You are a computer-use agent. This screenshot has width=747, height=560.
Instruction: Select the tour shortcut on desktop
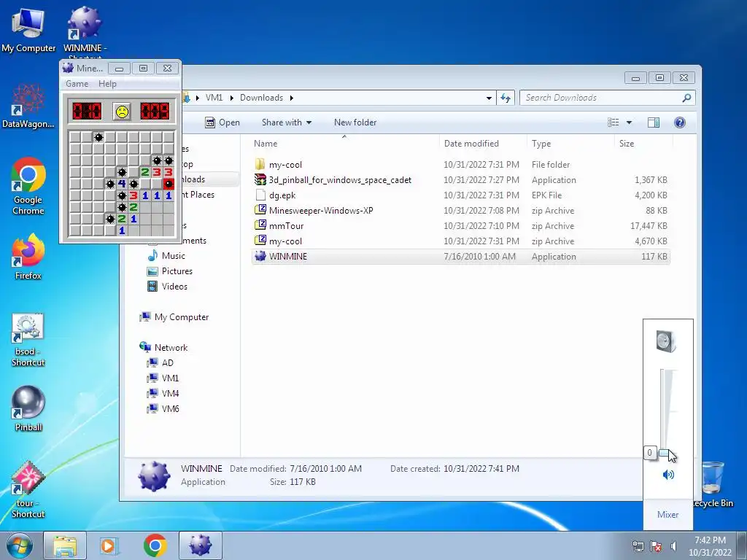click(28, 489)
